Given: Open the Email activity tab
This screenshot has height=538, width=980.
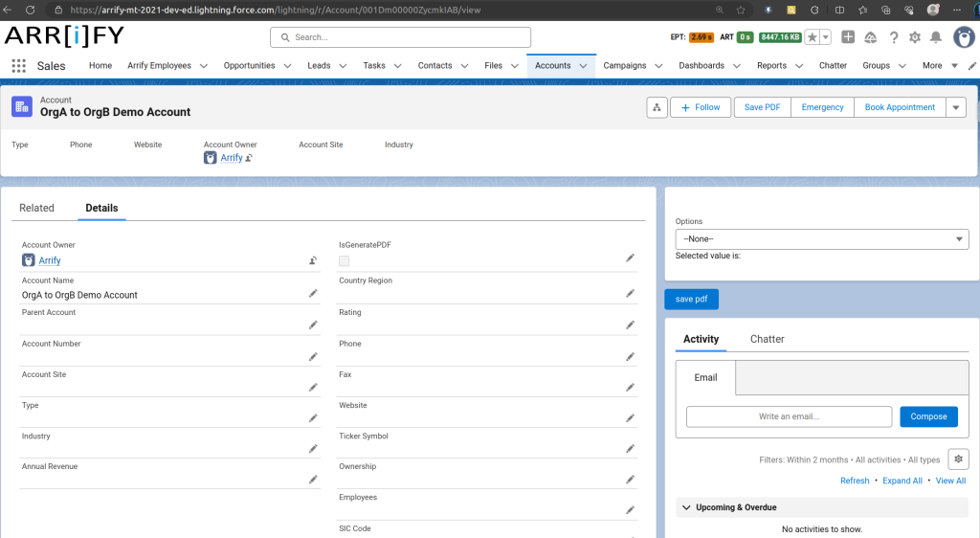Looking at the screenshot, I should (x=705, y=377).
